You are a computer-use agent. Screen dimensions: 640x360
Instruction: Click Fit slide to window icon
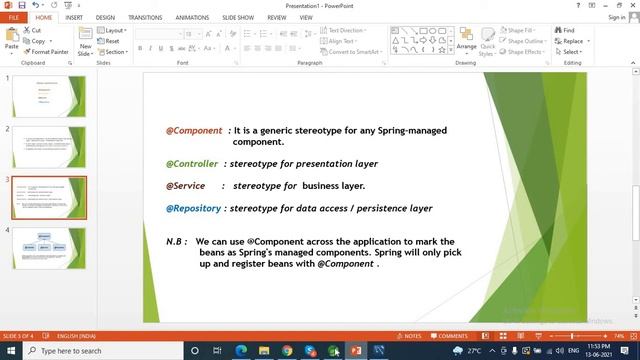pyautogui.click(x=634, y=336)
